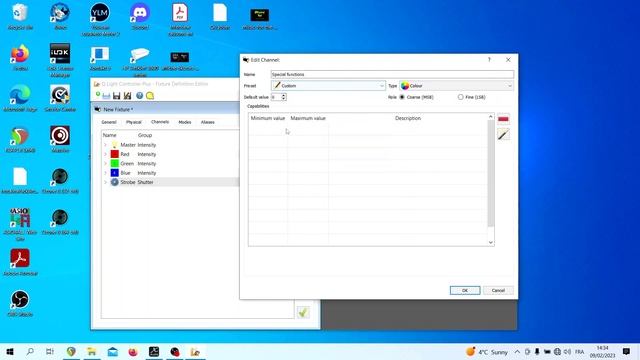Show hidden system tray icons chevron
Screen dimensions: 640x360
(517, 351)
